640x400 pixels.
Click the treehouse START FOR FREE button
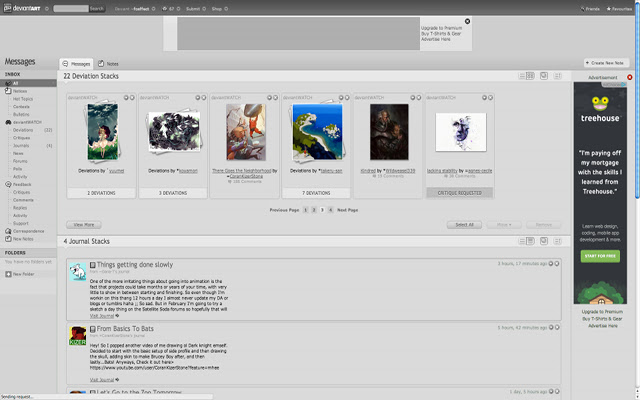[600, 256]
